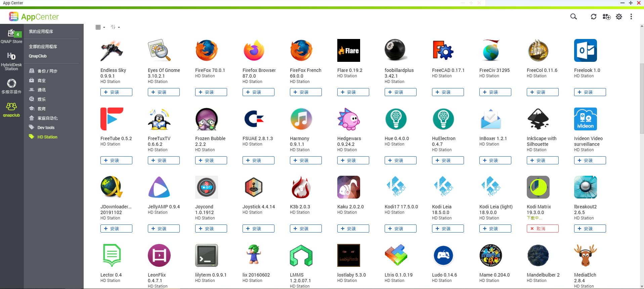
Task: Install lbreakout2 2.6.5
Action: [x=590, y=229]
